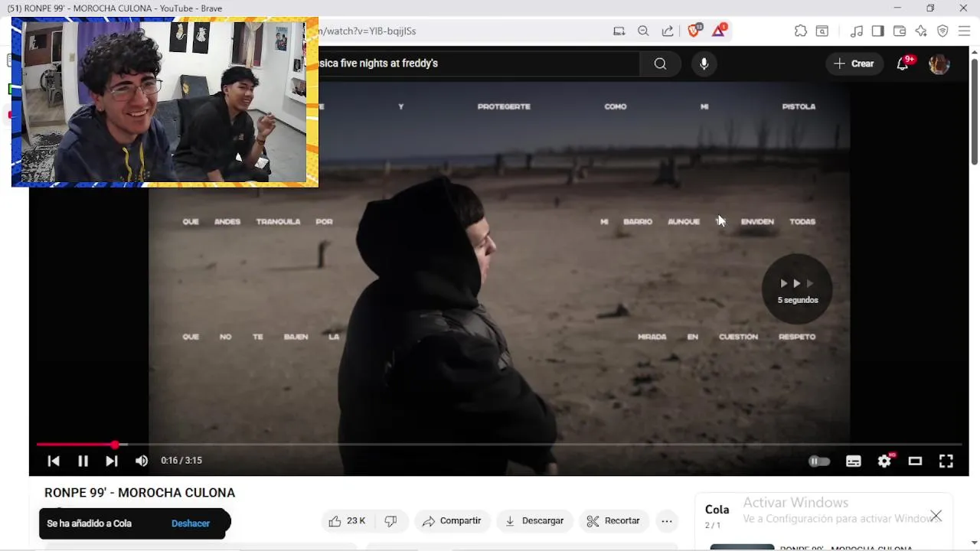Image resolution: width=980 pixels, height=551 pixels.
Task: Toggle the autoplay switch
Action: (819, 461)
